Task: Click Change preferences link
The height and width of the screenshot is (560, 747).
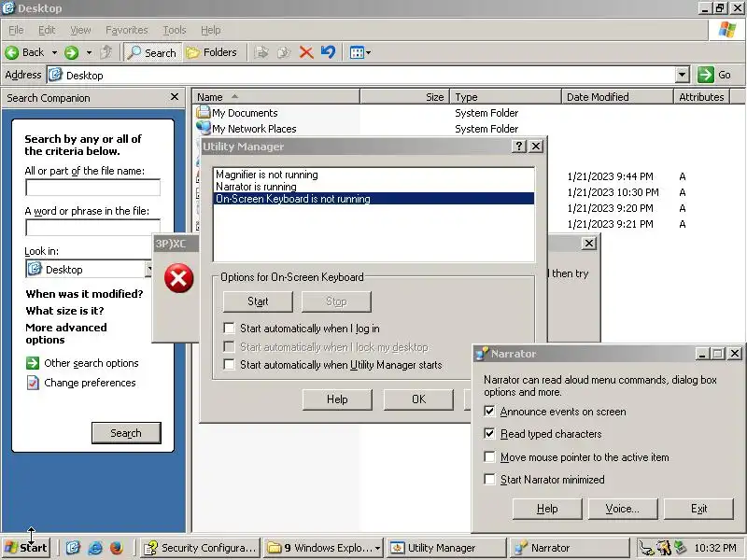Action: point(81,383)
